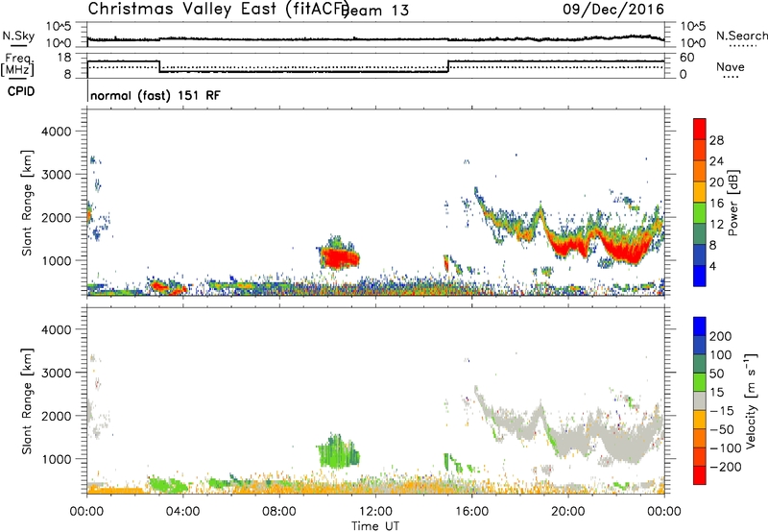768x532 pixels.
Task: Click the Freq. [MHz] axis label
Action: (x=17, y=64)
